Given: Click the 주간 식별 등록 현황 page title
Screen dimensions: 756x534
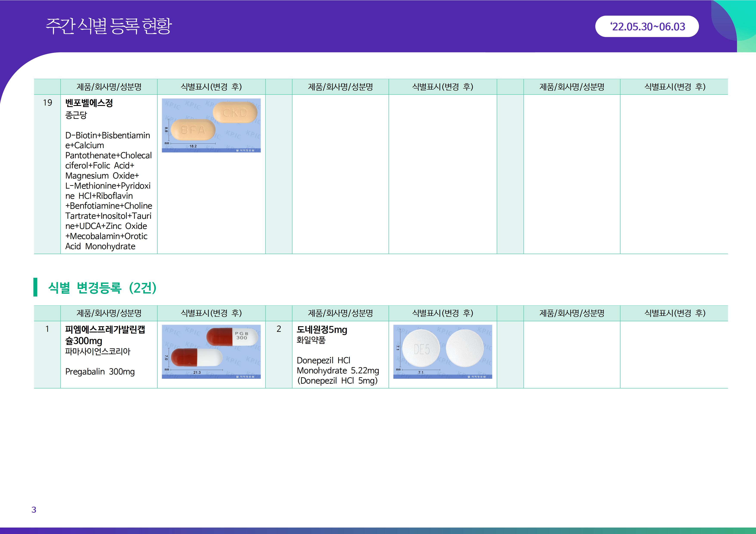Looking at the screenshot, I should [x=109, y=26].
